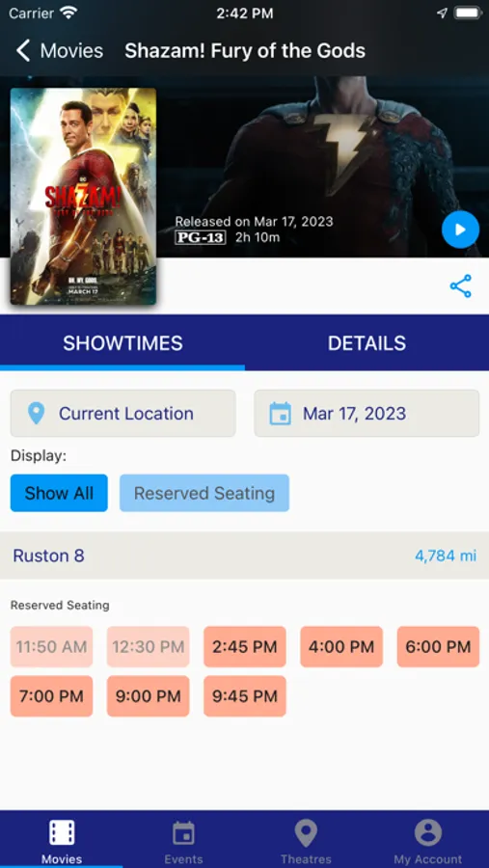This screenshot has width=489, height=868.
Task: Open the Mar 17, 2023 date picker
Action: pyautogui.click(x=367, y=414)
